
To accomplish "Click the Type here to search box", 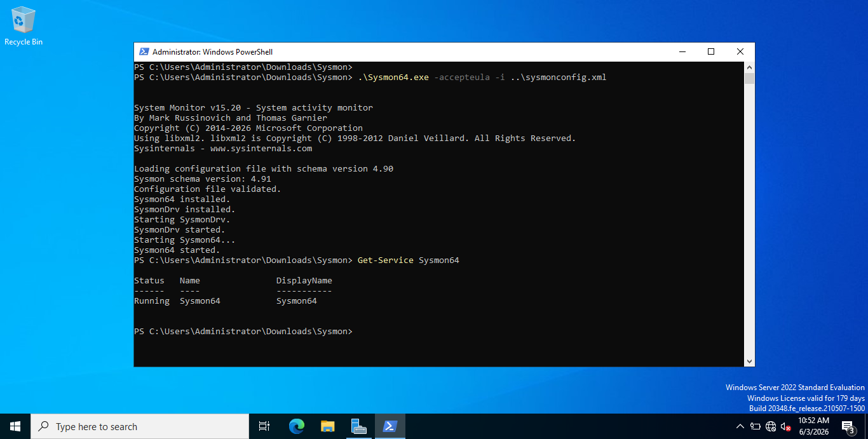I will tap(140, 426).
